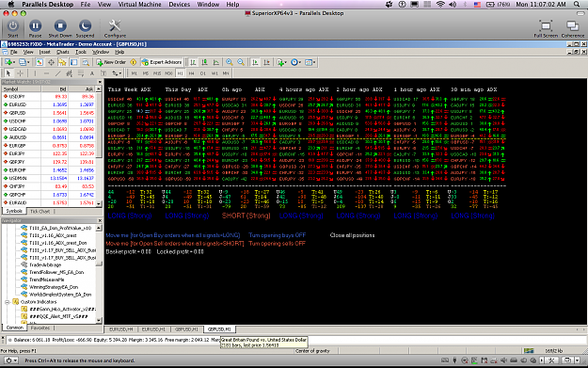This screenshot has height=368, width=588.
Task: Collapse the Custom Indicators tree node
Action: pos(8,302)
